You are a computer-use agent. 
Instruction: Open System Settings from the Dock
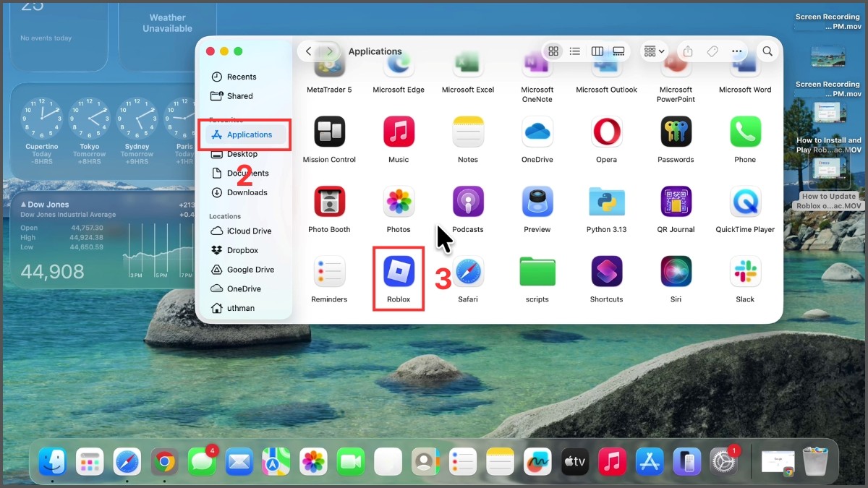[x=724, y=461]
